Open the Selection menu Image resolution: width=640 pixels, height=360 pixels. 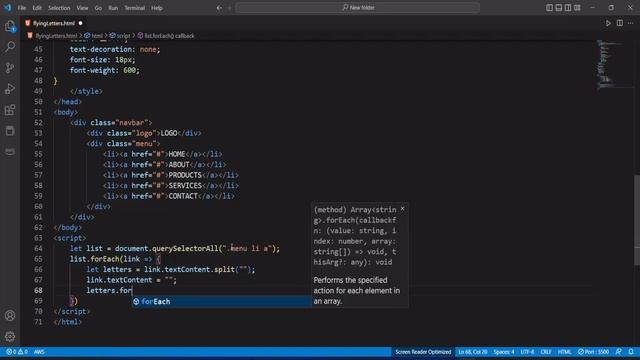point(59,8)
